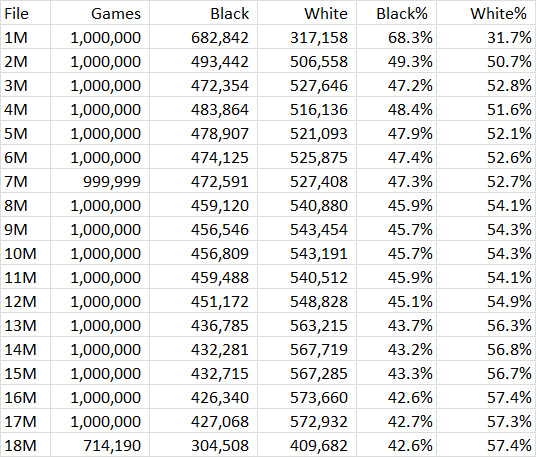Image resolution: width=536 pixels, height=457 pixels.
Task: Click the 11M file row label
Action: tap(26, 277)
